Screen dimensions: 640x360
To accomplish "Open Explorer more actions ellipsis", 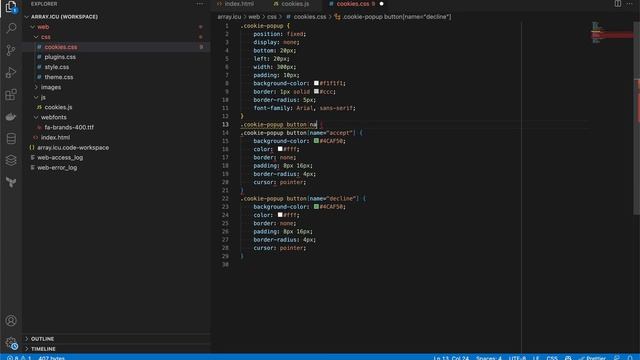I will coord(200,4).
